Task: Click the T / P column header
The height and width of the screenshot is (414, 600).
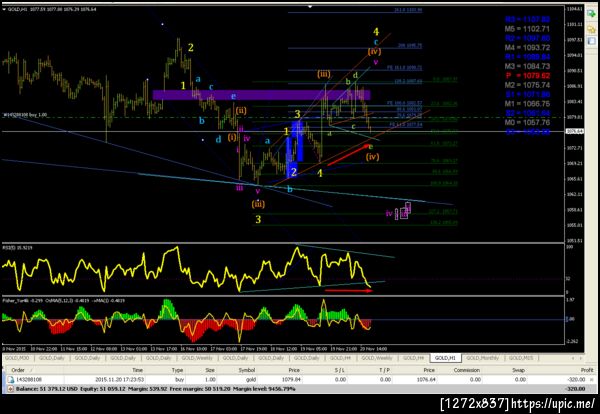Action: (385, 370)
